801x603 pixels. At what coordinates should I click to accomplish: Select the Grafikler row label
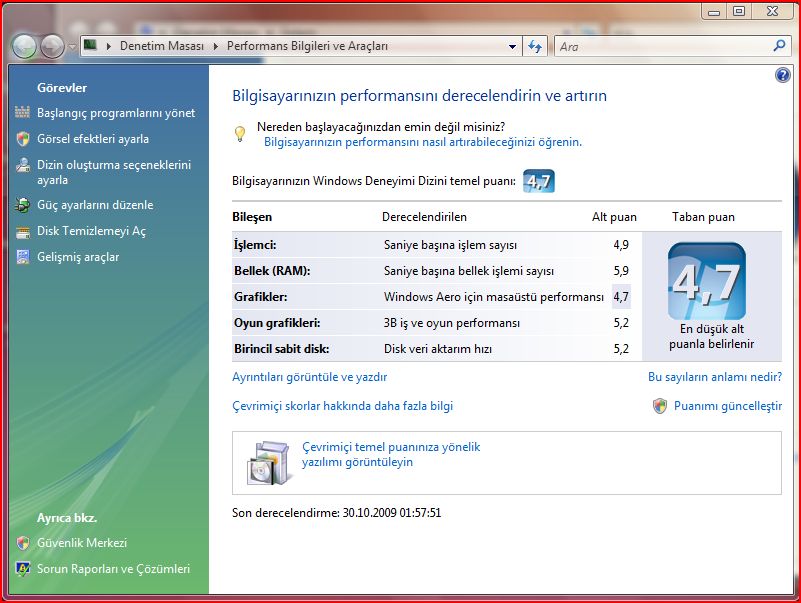point(261,297)
